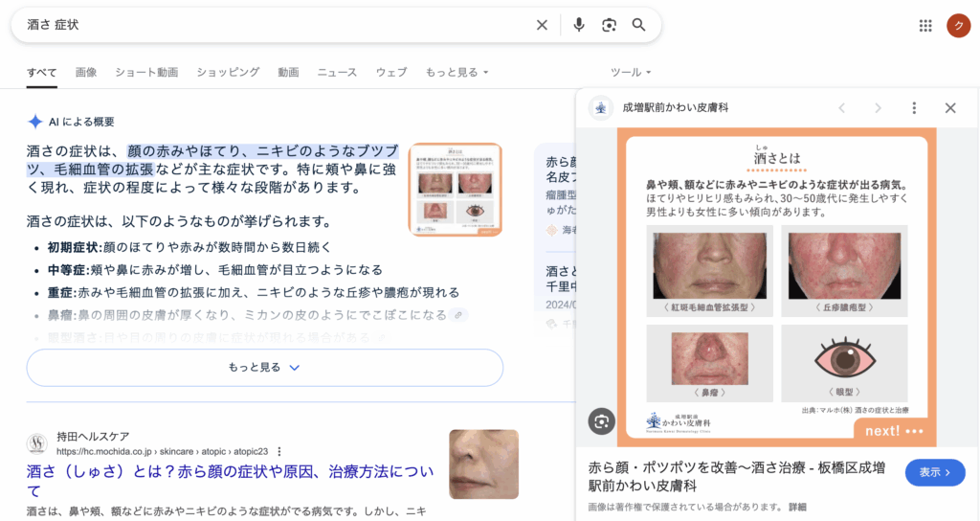Switch to the 画像 tab

pos(86,73)
